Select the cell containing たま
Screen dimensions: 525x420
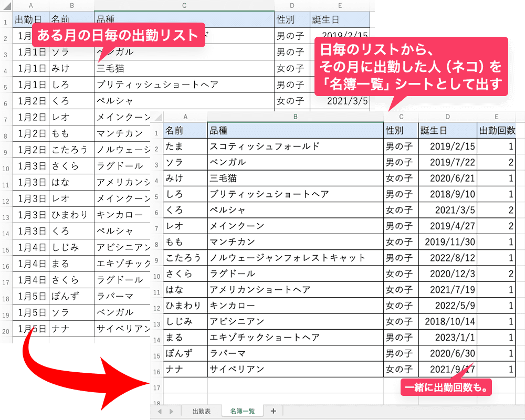(185, 146)
